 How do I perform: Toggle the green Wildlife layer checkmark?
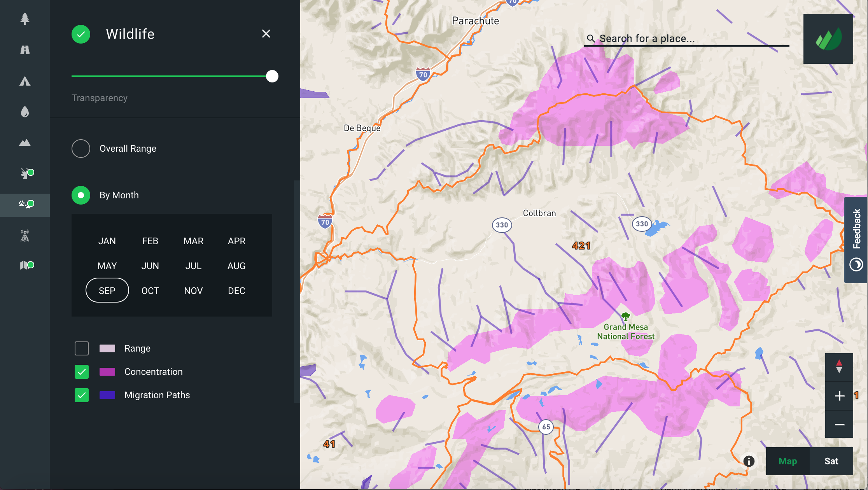(81, 34)
